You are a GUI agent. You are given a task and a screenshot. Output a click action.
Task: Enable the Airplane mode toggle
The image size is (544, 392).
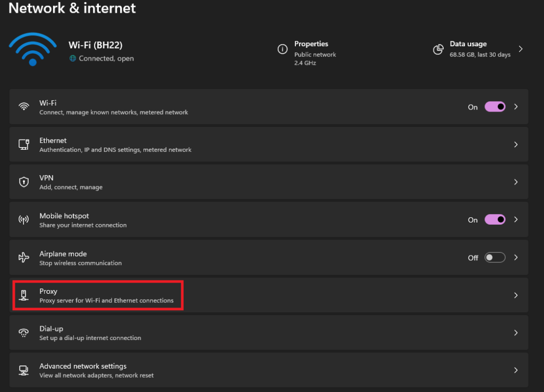[x=495, y=258]
